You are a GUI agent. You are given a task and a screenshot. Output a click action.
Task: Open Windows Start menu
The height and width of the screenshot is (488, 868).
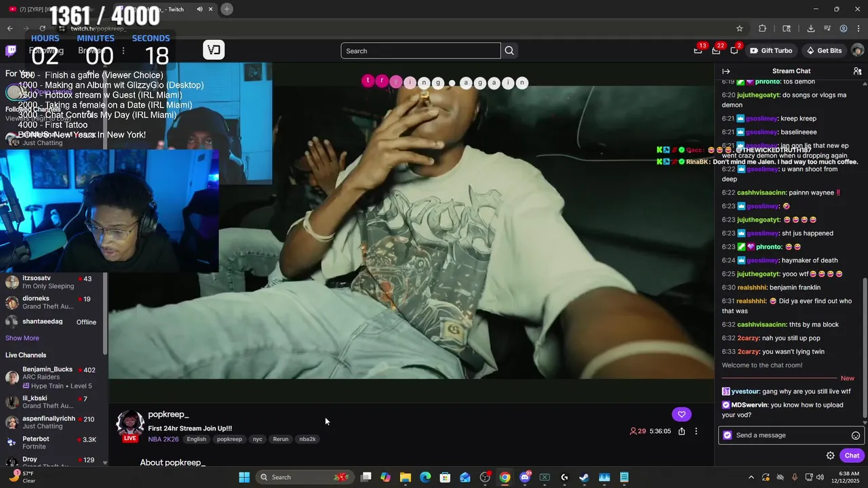pos(244,477)
